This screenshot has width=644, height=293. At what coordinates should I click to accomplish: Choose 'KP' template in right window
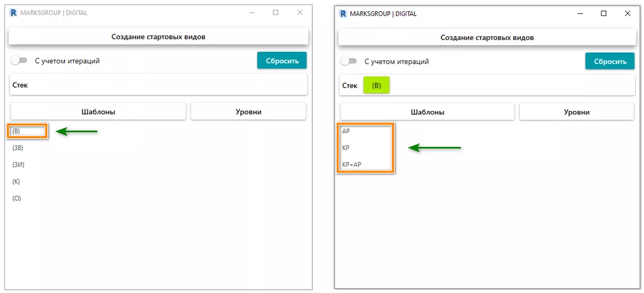coord(346,148)
